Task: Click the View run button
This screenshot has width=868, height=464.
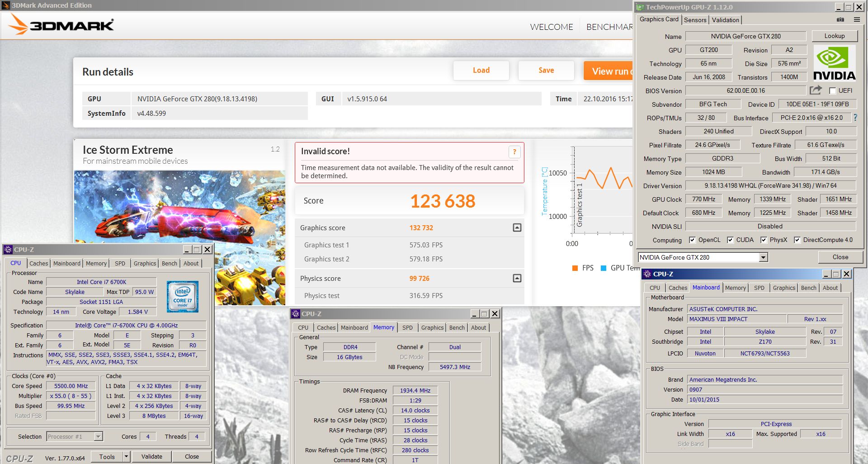Action: tap(609, 71)
